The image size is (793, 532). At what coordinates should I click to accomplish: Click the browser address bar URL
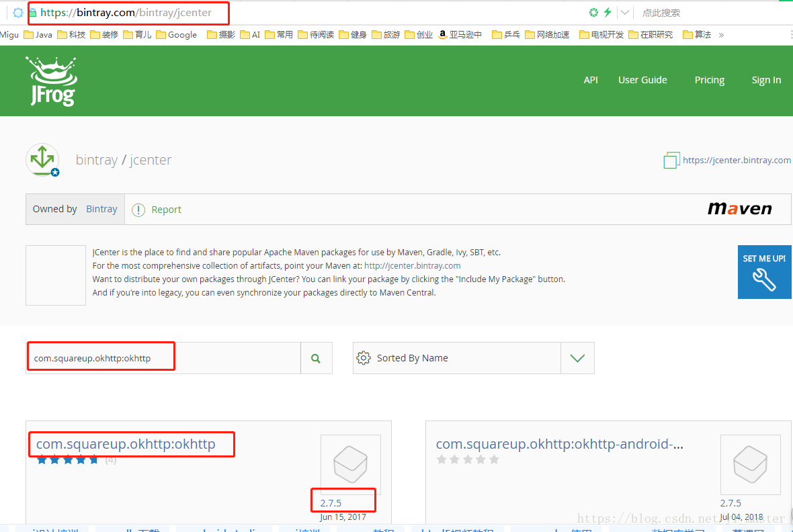126,13
